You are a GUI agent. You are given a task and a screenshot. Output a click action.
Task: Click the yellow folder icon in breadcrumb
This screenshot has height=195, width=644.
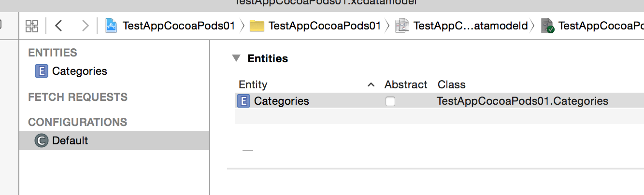point(257,26)
